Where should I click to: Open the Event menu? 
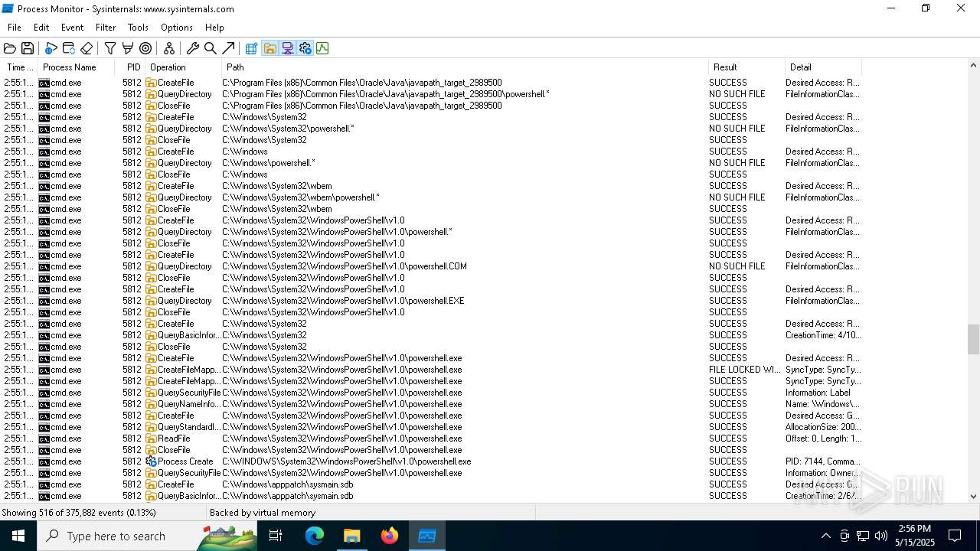[72, 28]
